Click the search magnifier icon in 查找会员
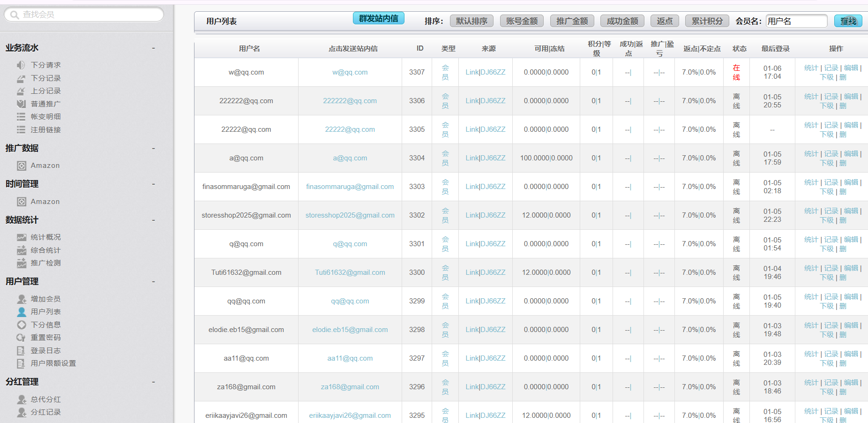 [15, 15]
